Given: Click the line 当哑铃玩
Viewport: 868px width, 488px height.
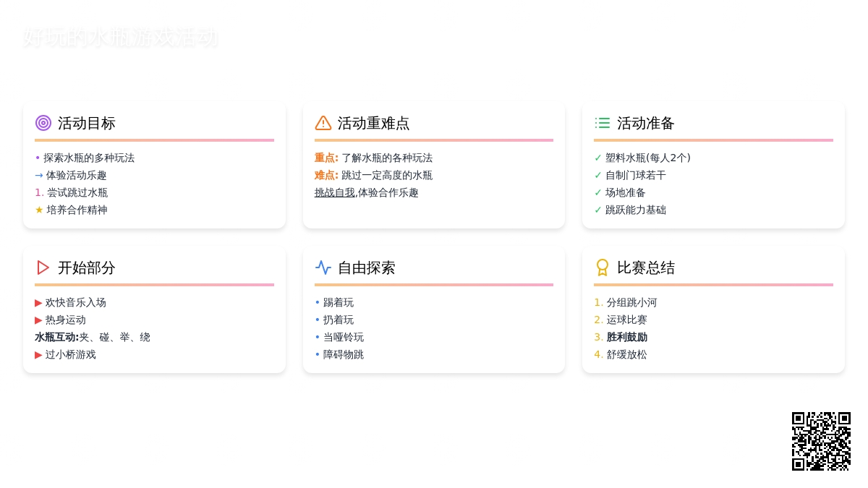Looking at the screenshot, I should (344, 337).
